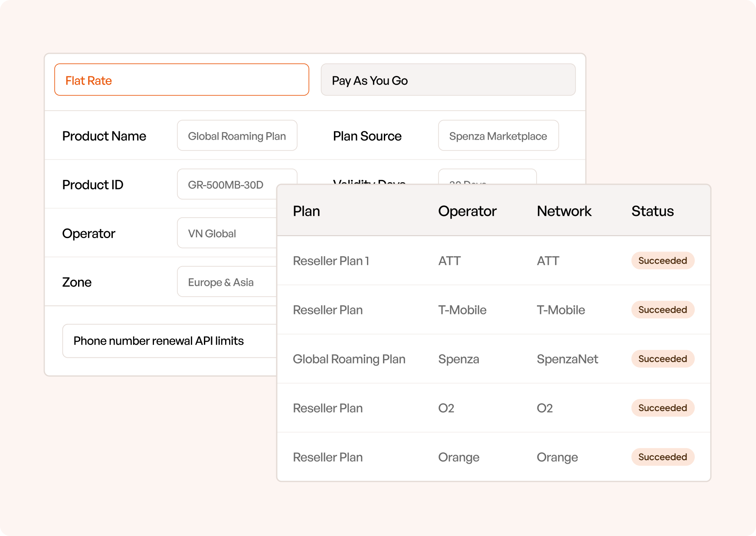Select the Reseller Plan 1 row
The width and height of the screenshot is (756, 536).
[x=331, y=261]
